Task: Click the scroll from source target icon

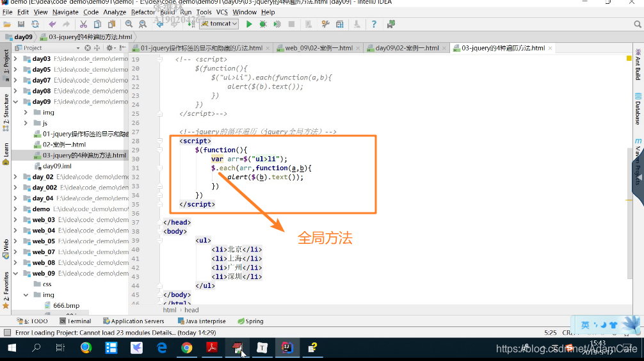Action: [88, 48]
